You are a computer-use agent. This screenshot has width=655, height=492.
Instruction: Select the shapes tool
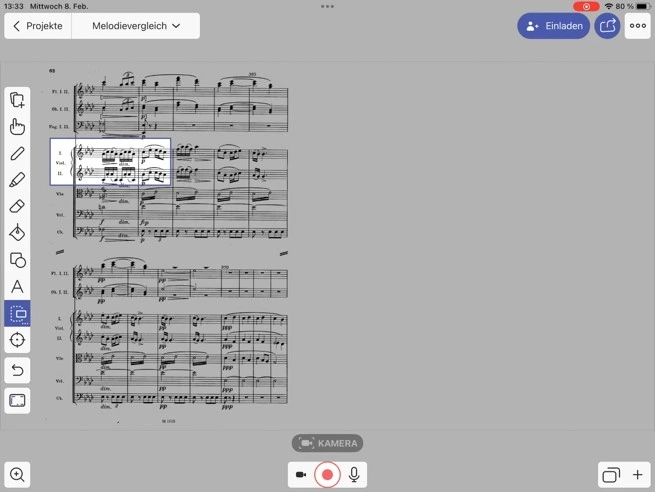pos(17,260)
